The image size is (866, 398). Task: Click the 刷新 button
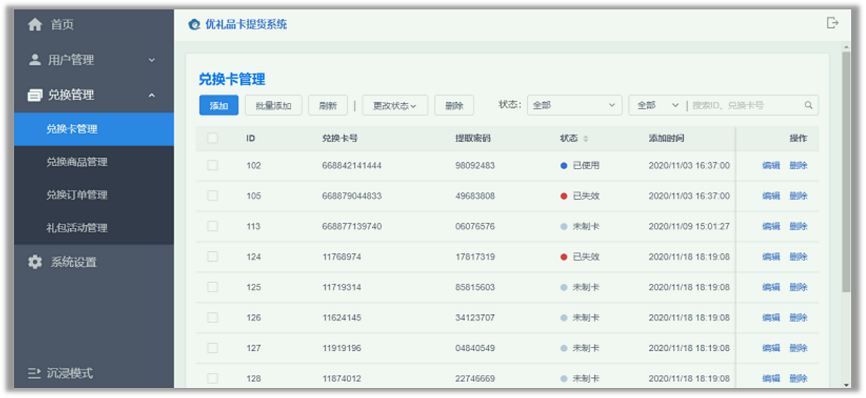[328, 105]
